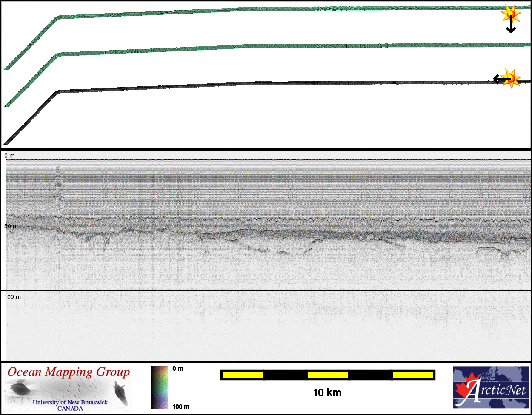Click the starburst marker on the top green track
This screenshot has width=532, height=415.
pyautogui.click(x=510, y=14)
